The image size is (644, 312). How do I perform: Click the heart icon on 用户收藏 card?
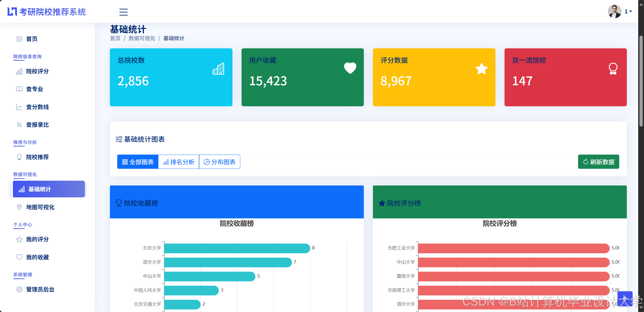coord(350,68)
